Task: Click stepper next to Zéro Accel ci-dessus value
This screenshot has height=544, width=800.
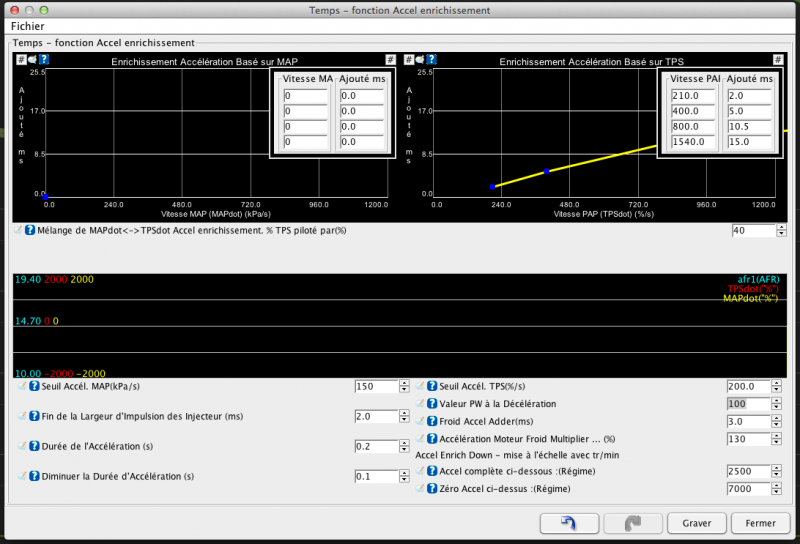Action: coord(777,489)
